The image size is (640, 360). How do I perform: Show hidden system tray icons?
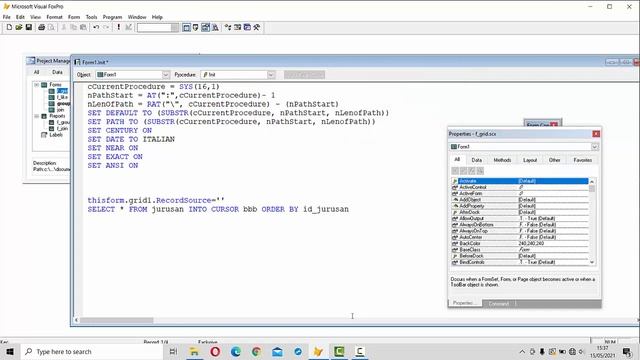[x=522, y=351]
